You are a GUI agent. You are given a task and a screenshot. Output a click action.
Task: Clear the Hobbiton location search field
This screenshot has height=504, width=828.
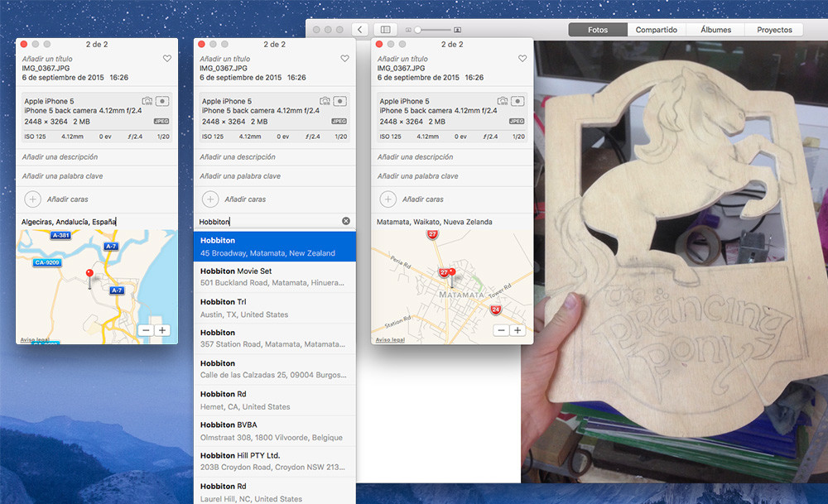346,221
